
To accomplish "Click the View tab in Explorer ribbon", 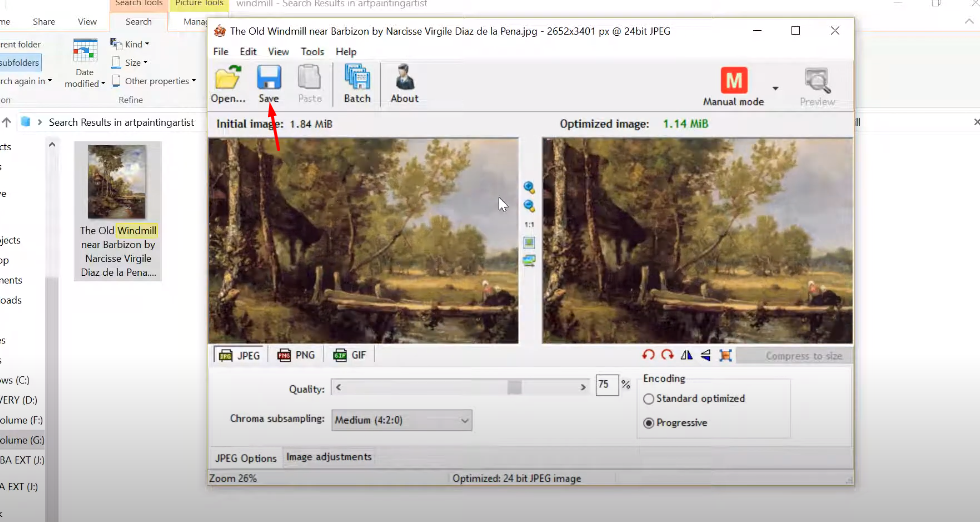I will click(x=87, y=21).
